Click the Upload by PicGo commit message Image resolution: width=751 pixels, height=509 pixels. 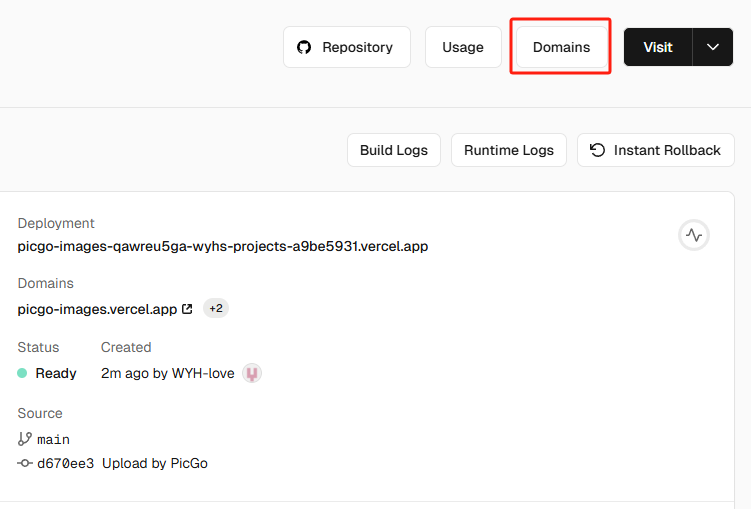coord(155,463)
